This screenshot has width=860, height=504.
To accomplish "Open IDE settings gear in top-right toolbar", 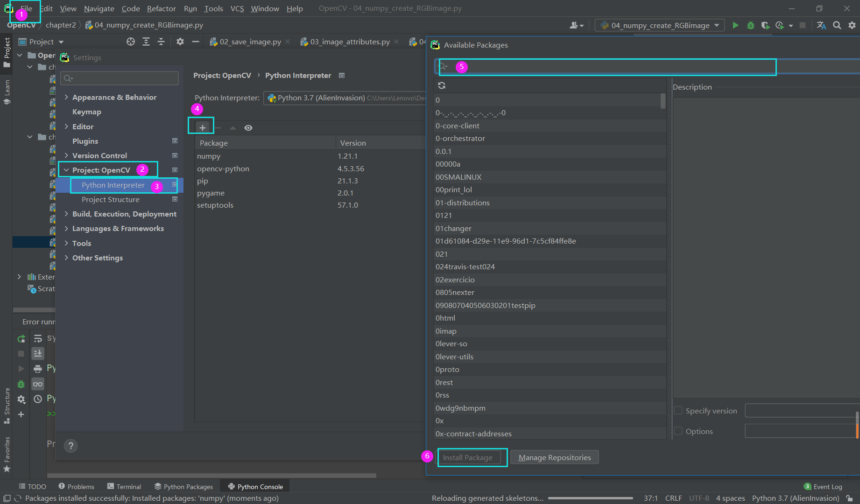I will [852, 25].
